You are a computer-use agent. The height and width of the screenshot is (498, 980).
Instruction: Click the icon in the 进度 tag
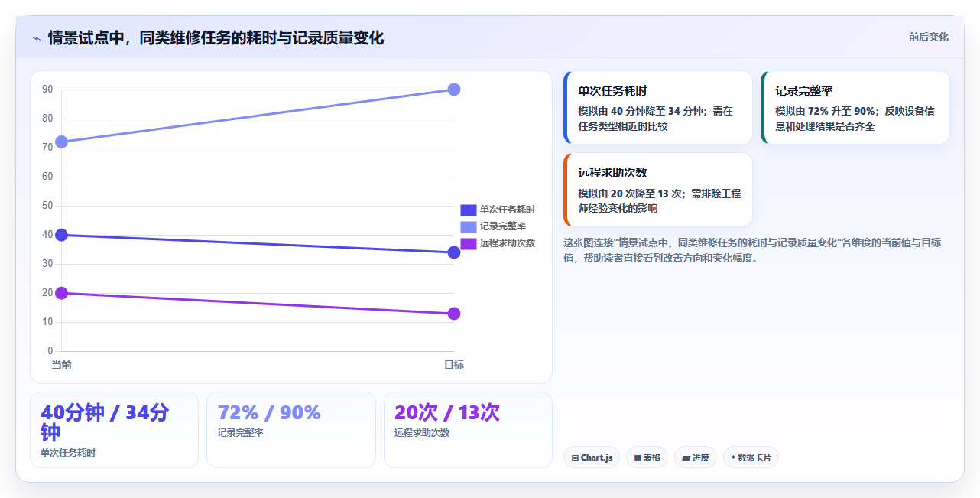686,458
